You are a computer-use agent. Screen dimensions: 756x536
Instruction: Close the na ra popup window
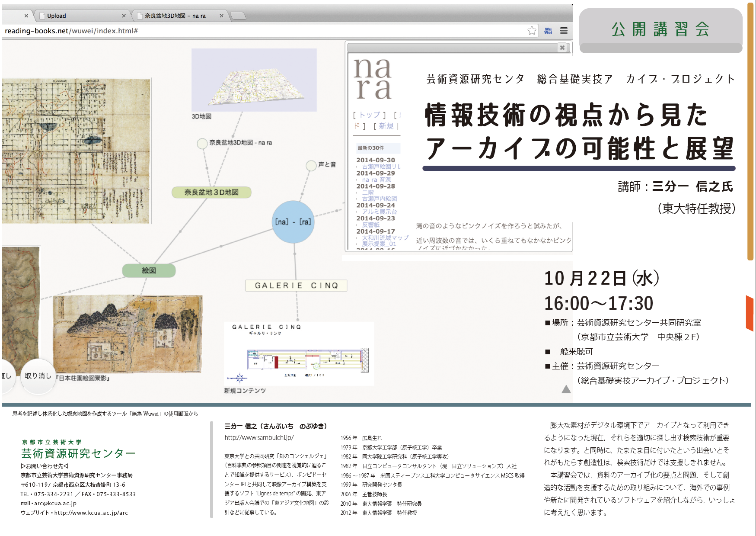click(562, 48)
